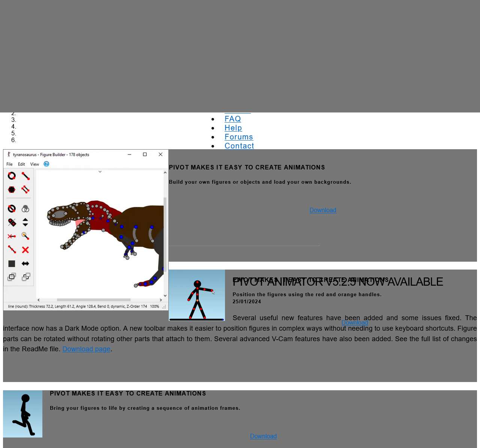Click the horizontal scrollbar thumb under canvas
This screenshot has width=480, height=448.
pyautogui.click(x=94, y=300)
